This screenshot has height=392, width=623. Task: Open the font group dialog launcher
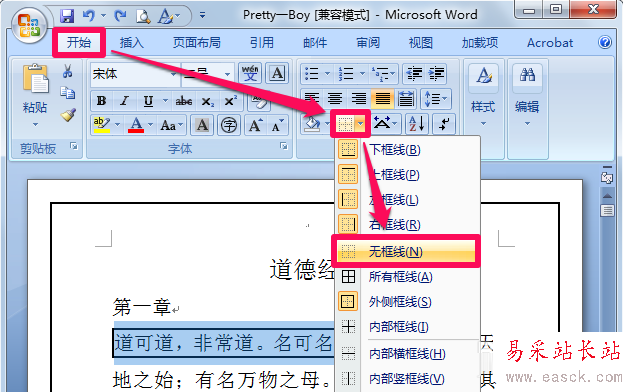[x=284, y=146]
